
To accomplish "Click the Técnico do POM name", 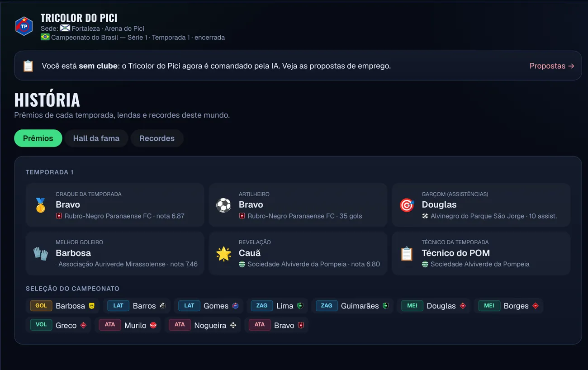I will pyautogui.click(x=456, y=253).
